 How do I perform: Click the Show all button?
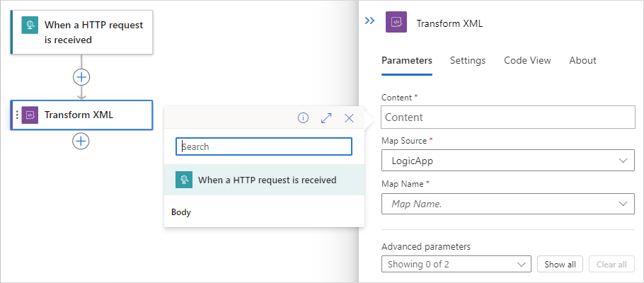coord(560,265)
